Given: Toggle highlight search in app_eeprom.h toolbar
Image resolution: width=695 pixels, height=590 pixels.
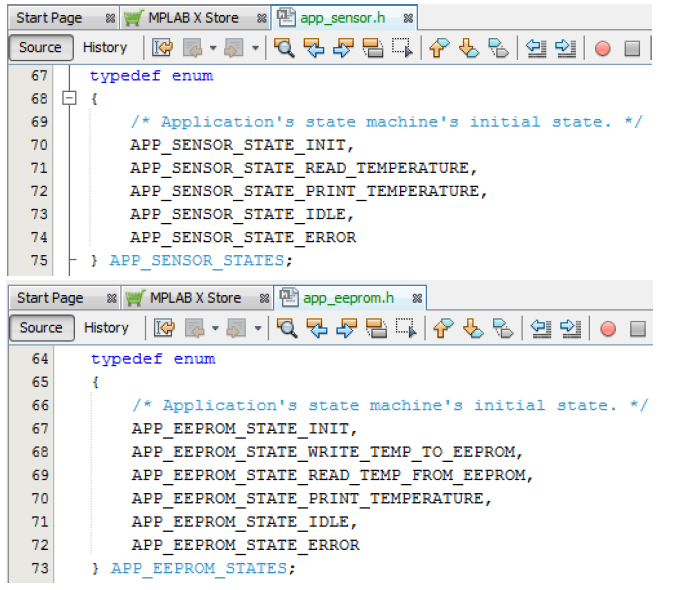Looking at the screenshot, I should click(376, 328).
